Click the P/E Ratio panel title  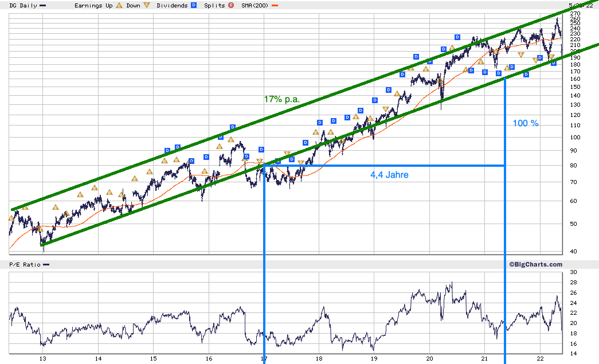pos(25,265)
